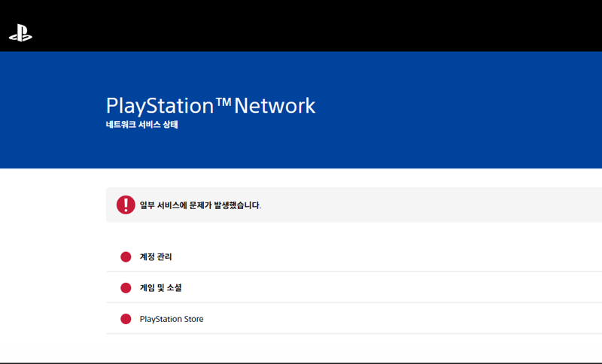Click the red status dot beside 게임 및 소셜

tap(126, 288)
